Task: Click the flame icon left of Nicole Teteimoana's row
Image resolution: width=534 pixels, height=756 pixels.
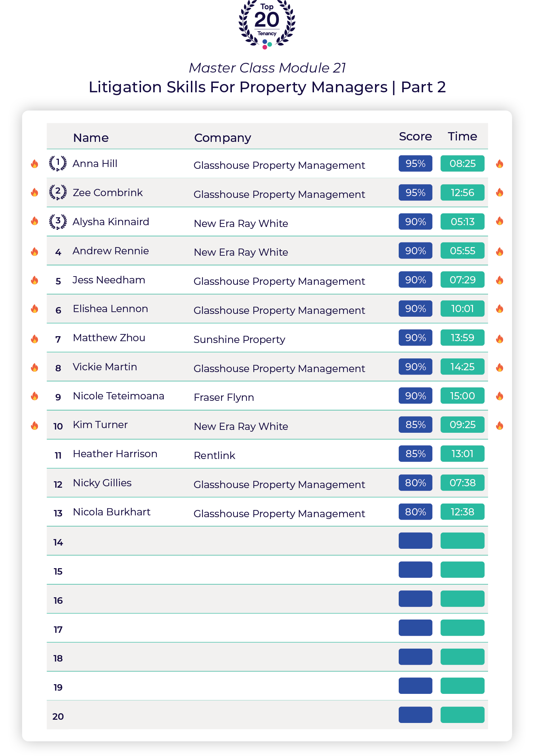Action: (34, 396)
